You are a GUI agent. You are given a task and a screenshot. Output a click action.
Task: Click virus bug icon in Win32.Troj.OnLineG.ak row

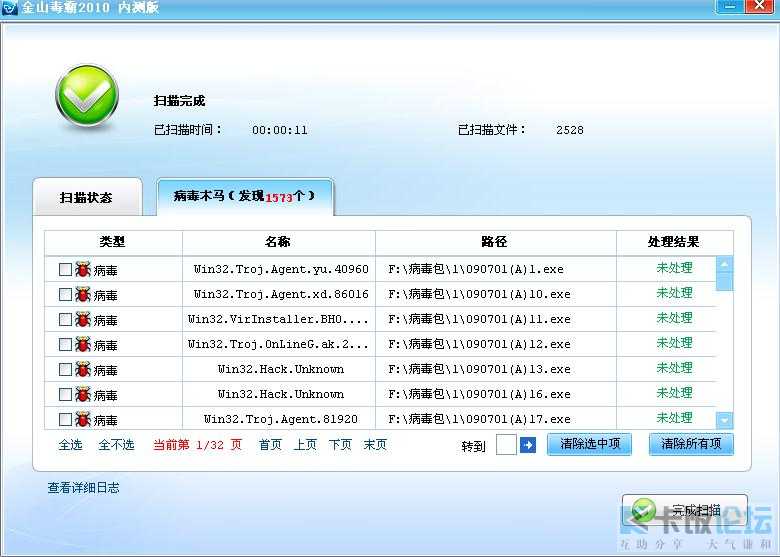tap(83, 344)
